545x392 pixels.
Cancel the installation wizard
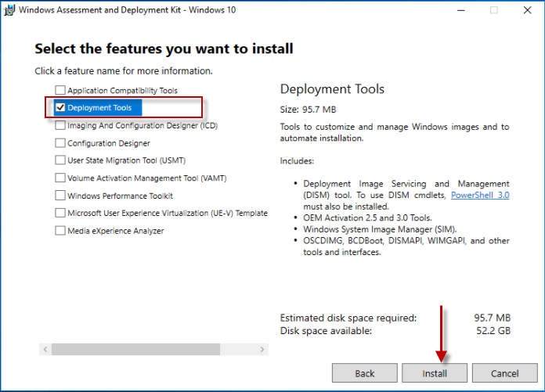505,373
